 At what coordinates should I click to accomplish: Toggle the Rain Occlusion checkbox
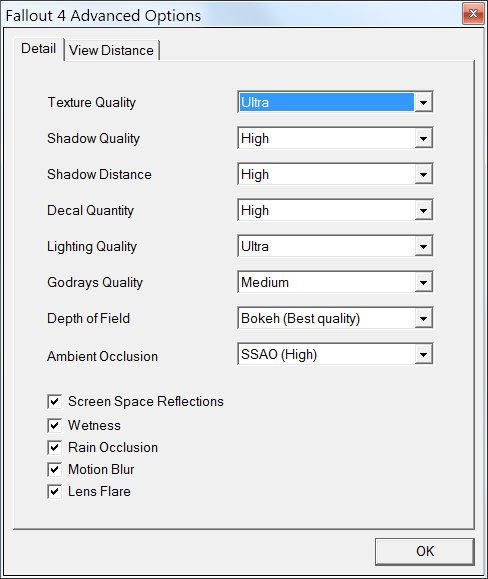[x=54, y=448]
